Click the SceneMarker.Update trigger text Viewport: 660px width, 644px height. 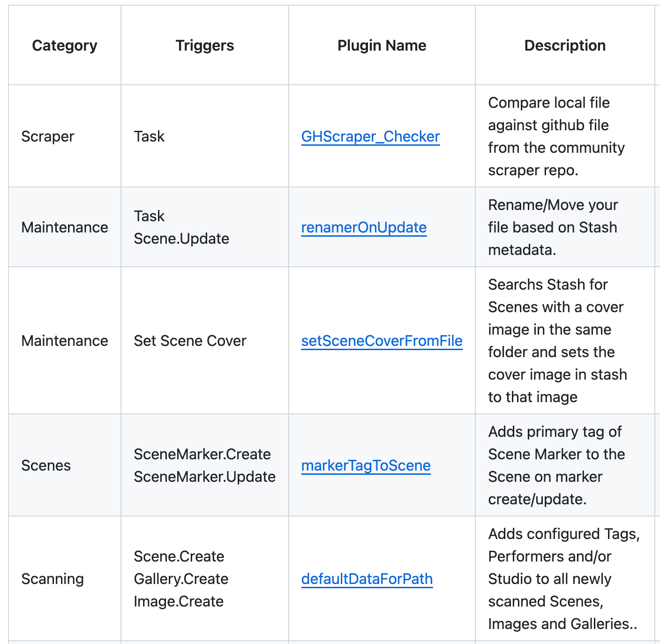[204, 477]
